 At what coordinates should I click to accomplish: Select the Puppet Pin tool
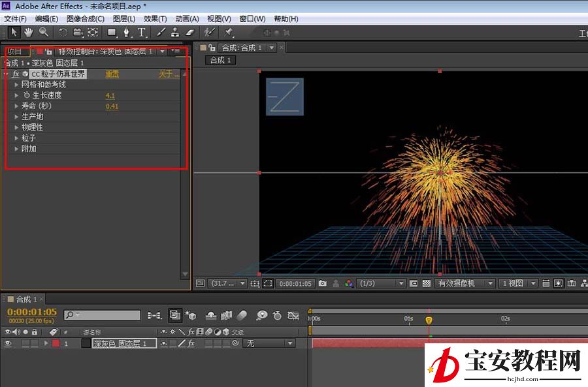click(x=229, y=33)
